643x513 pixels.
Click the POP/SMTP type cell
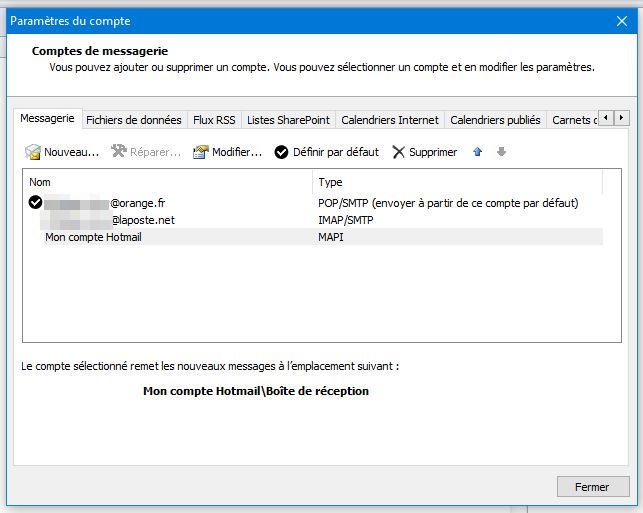448,203
